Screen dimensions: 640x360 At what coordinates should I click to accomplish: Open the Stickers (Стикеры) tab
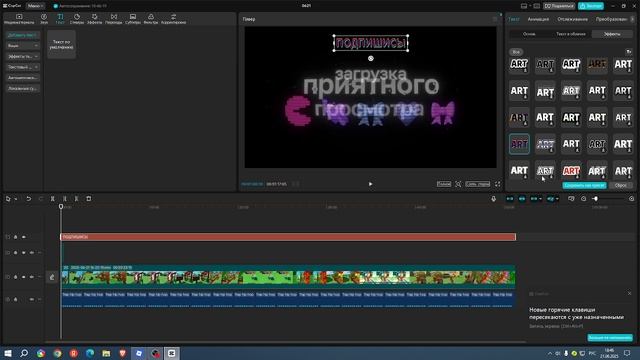coord(77,18)
